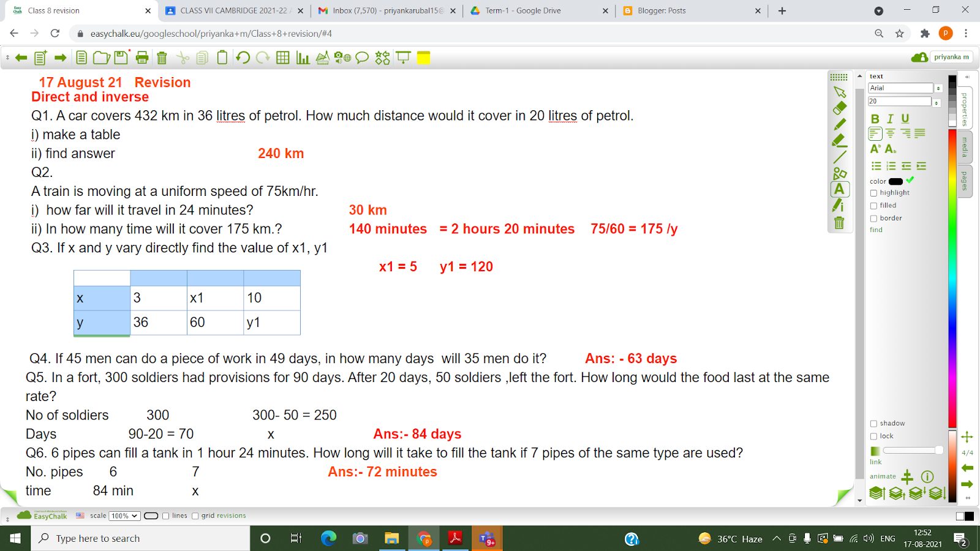Open the priyanka m account button
This screenshot has width=980, height=551.
point(951,57)
